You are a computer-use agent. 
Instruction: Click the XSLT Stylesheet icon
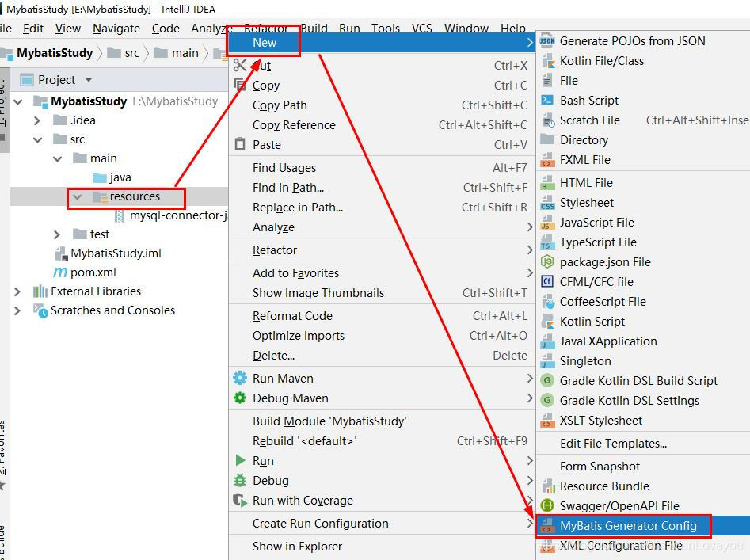[547, 421]
